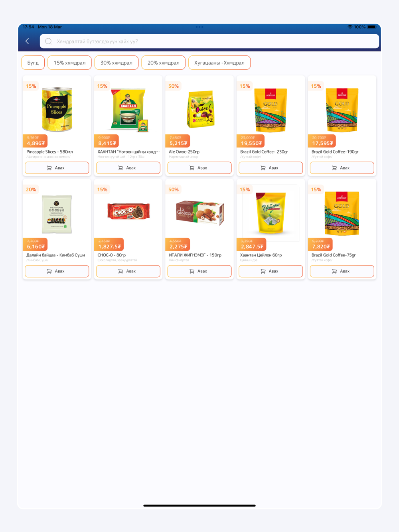Add Ale Owoc-250гр to cart
Image resolution: width=399 pixels, height=532 pixels.
(x=199, y=168)
